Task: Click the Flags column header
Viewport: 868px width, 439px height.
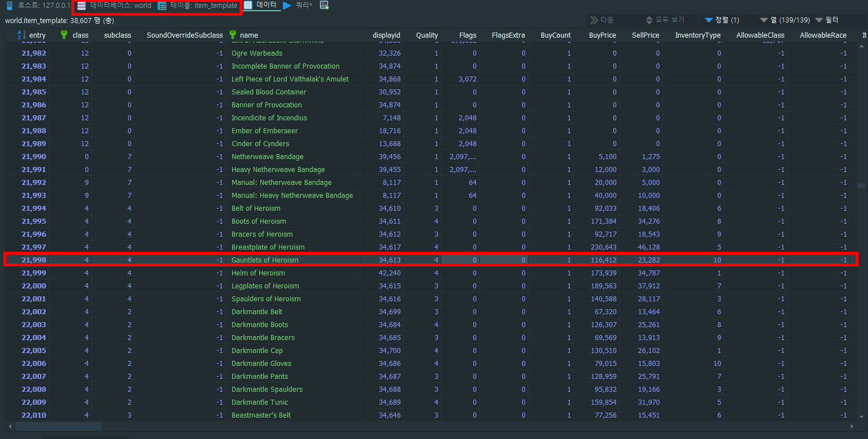Action: pos(467,35)
